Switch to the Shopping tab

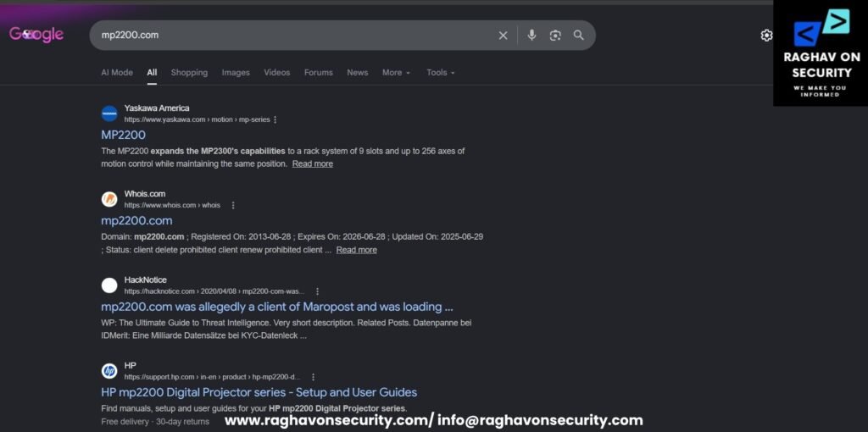point(189,73)
